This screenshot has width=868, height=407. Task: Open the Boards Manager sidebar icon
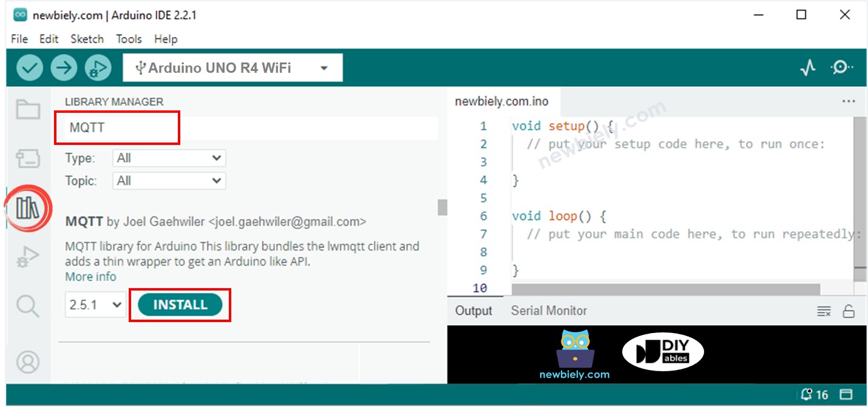click(x=27, y=157)
